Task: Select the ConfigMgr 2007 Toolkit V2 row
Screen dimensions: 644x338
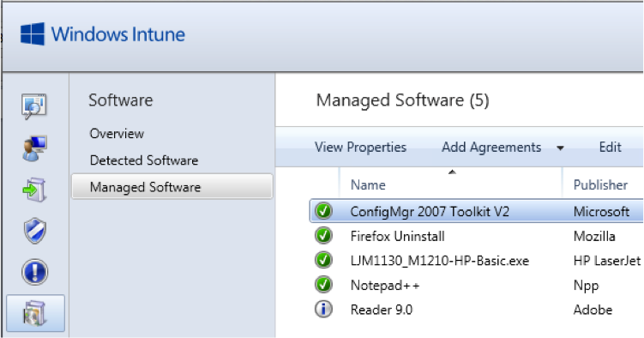Action: pyautogui.click(x=477, y=211)
